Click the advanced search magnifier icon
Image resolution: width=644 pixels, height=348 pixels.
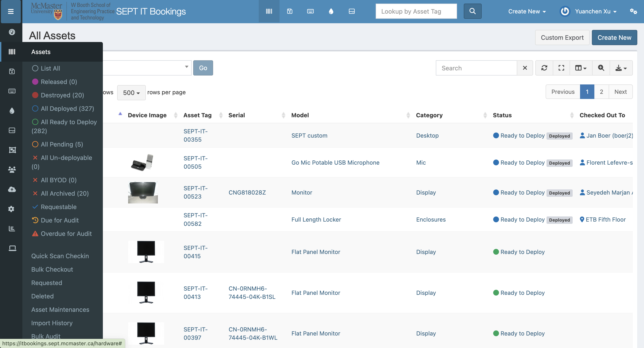[601, 68]
